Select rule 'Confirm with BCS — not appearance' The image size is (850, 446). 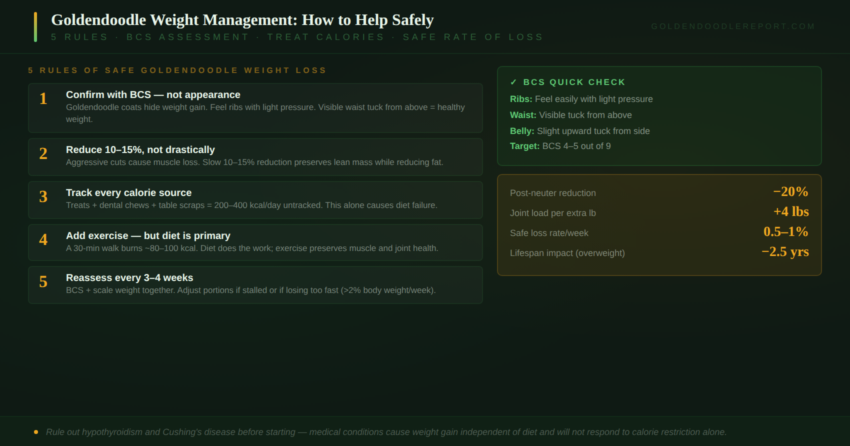255,108
